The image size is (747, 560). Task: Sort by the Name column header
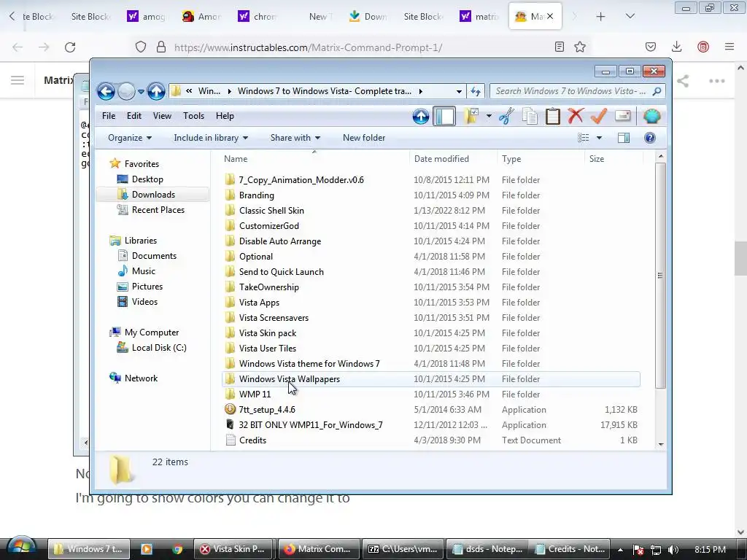314,158
